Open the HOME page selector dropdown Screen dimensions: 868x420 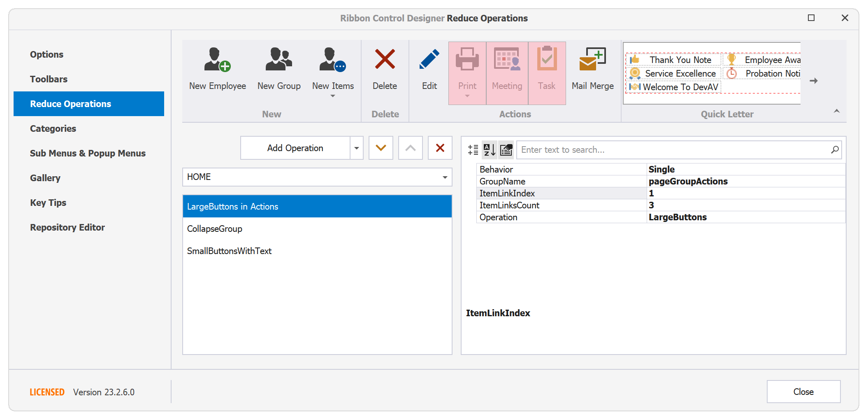click(x=444, y=177)
